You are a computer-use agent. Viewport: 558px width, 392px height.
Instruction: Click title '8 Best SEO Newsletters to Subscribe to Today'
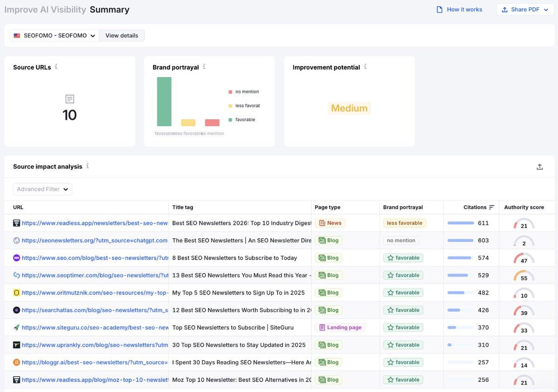(234, 258)
